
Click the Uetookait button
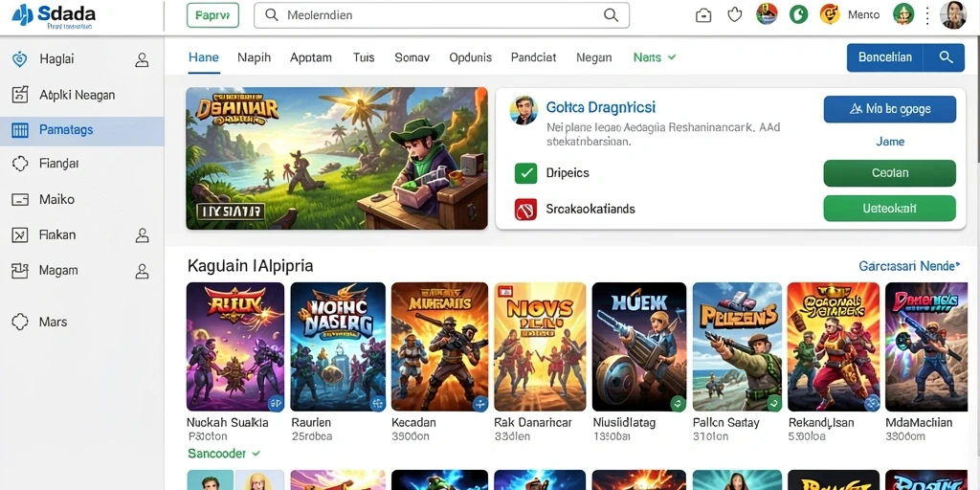[890, 208]
